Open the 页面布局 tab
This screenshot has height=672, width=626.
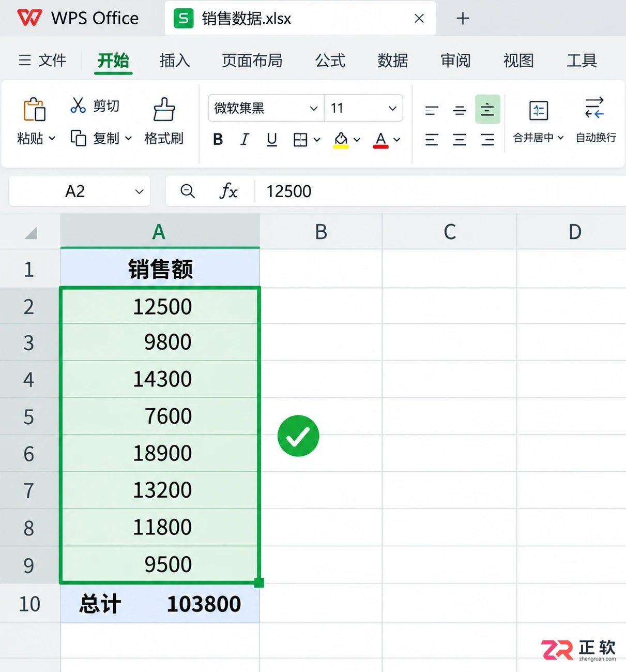pyautogui.click(x=252, y=61)
